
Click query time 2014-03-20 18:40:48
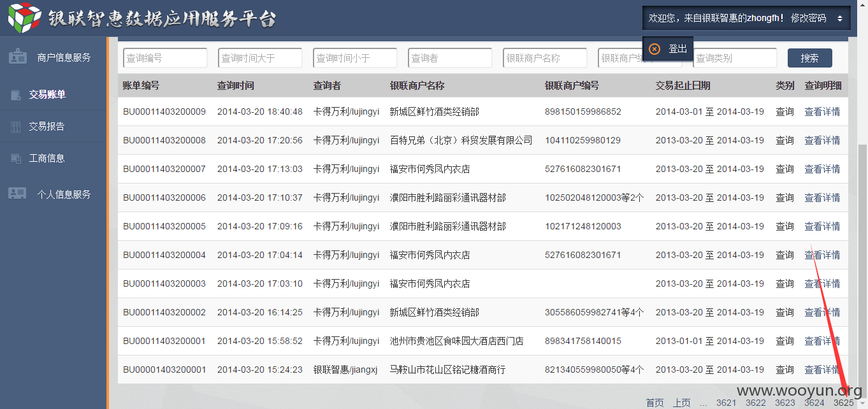point(259,111)
